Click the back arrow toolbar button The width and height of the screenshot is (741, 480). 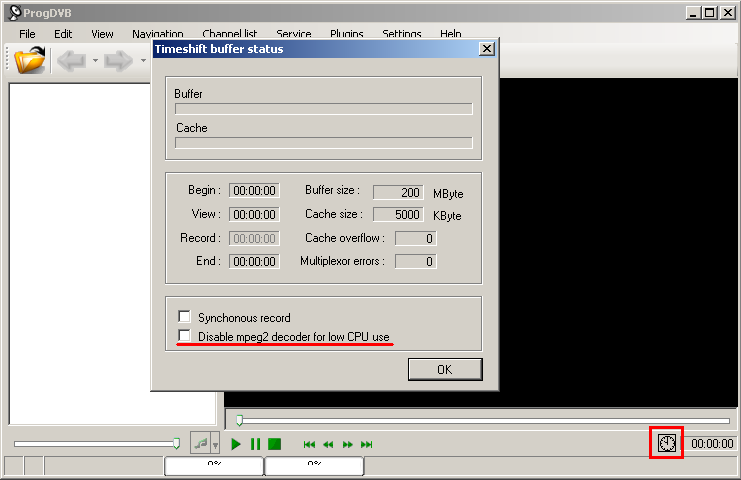pyautogui.click(x=70, y=61)
